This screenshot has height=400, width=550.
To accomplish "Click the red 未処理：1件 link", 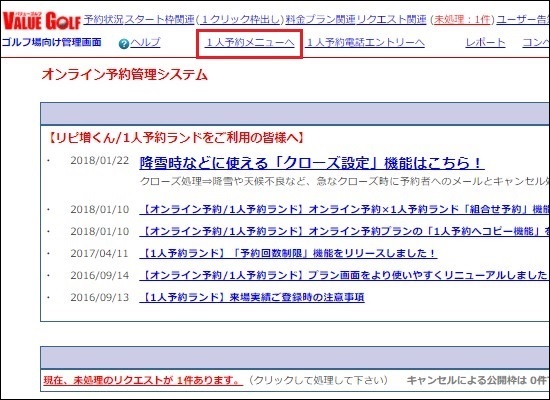I will point(462,20).
